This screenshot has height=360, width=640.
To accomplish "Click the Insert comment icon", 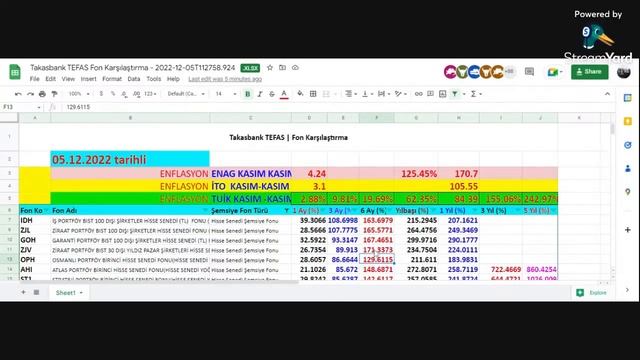I will tap(430, 94).
